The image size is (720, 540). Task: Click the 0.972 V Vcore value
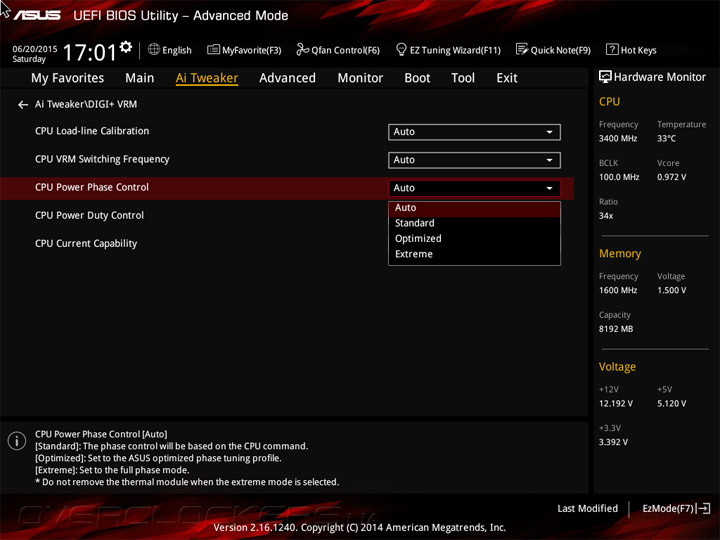[x=672, y=177]
